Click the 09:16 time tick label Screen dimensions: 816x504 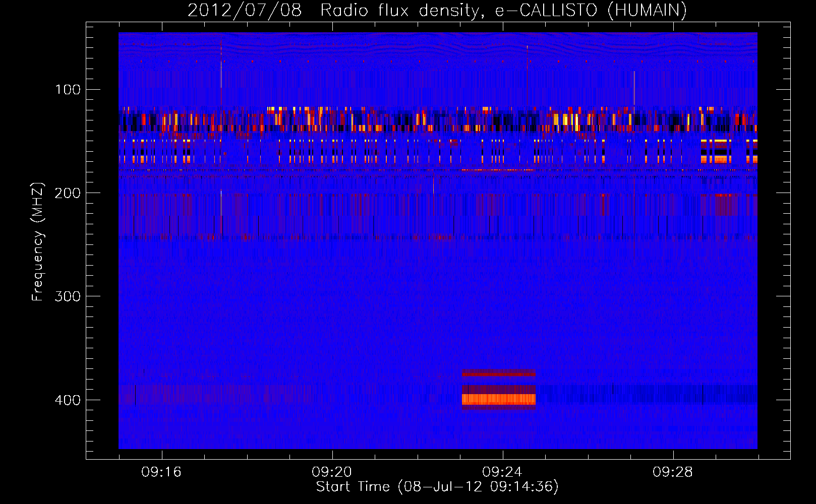pyautogui.click(x=161, y=472)
